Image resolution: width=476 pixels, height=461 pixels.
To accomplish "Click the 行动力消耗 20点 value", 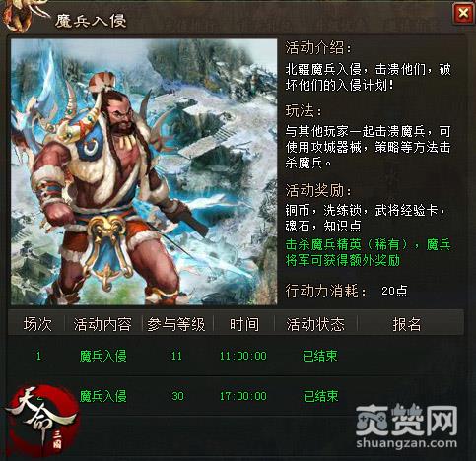I will tap(394, 291).
